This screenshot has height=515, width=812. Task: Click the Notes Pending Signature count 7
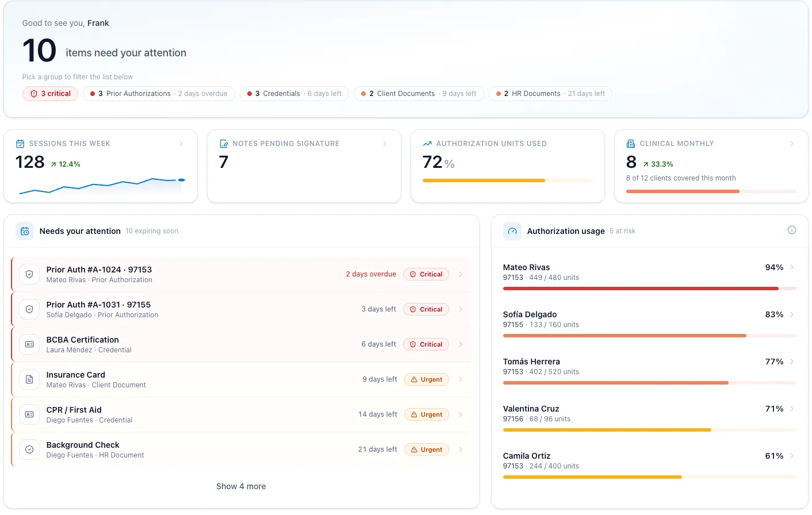pyautogui.click(x=224, y=162)
